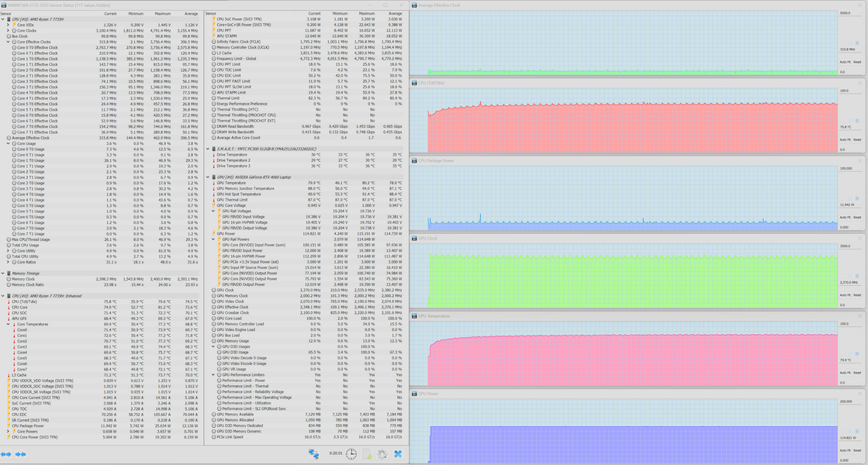Screen dimensions: 868x465
Task: Click blue color swatch in CPU (Tctl/Tdie) graph
Action: point(857,120)
